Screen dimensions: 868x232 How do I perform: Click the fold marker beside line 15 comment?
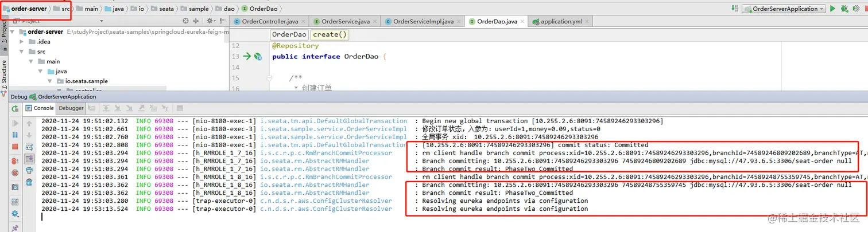(269, 77)
